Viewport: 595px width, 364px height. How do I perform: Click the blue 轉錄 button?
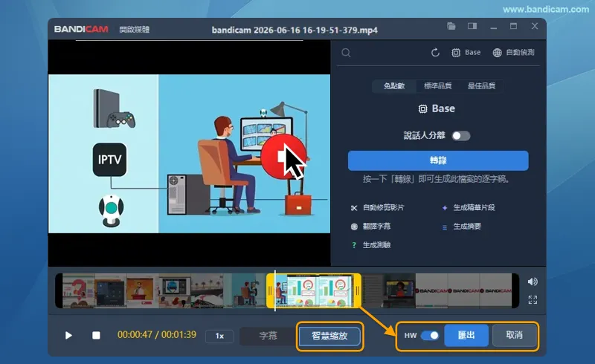point(438,160)
